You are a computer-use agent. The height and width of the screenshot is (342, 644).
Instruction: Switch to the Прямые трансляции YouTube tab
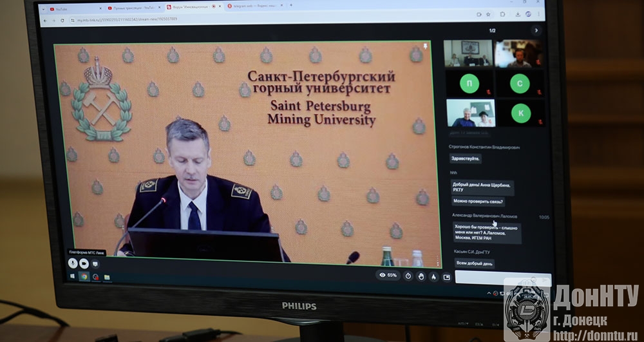[133, 8]
